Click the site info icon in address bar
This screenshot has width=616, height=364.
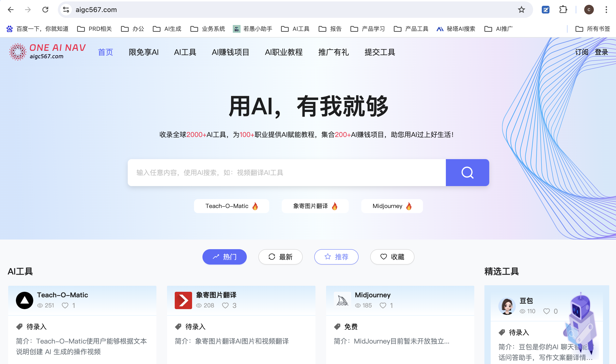(x=66, y=10)
